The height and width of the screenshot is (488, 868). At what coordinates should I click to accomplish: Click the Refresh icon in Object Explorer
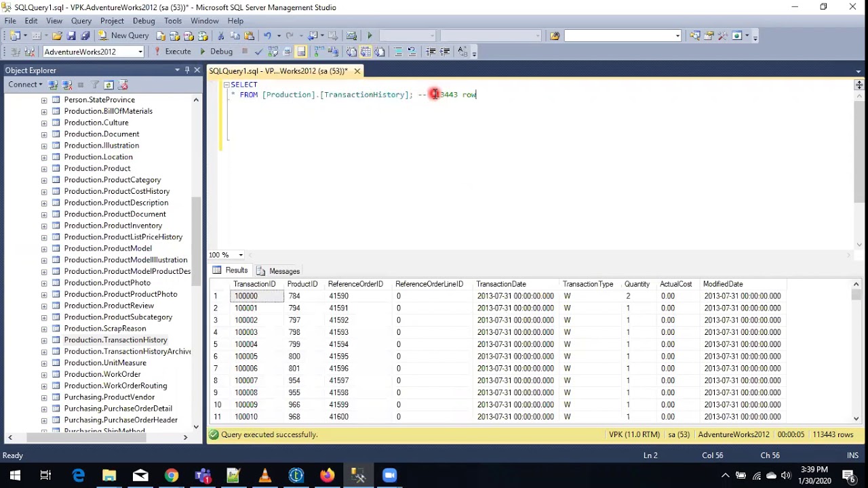[x=108, y=85]
